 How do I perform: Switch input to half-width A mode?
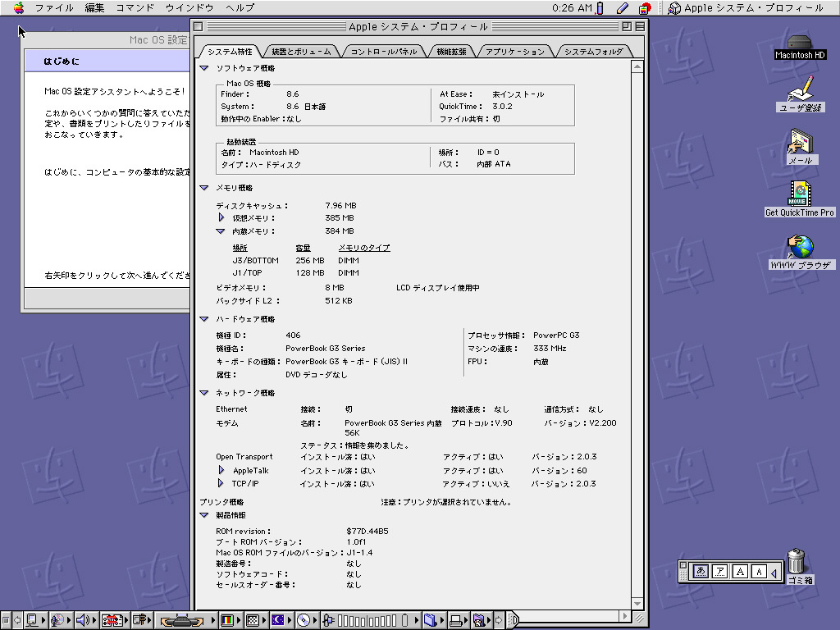(759, 572)
